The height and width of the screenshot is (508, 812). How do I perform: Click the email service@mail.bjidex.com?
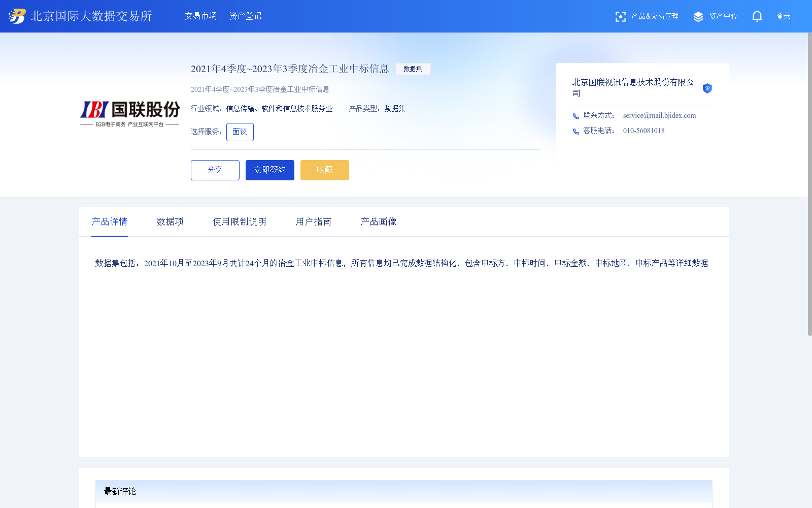(659, 115)
